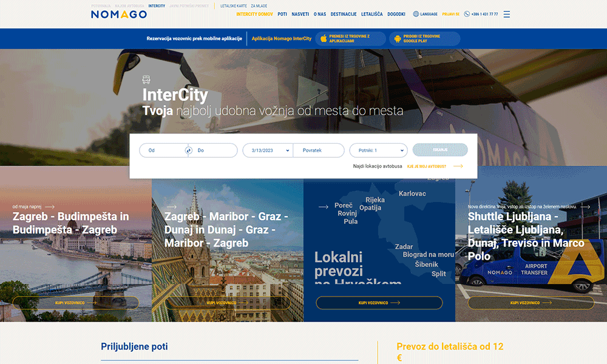Image resolution: width=607 pixels, height=364 pixels.
Task: Click the bus icon above InterCity
Action: (x=146, y=79)
